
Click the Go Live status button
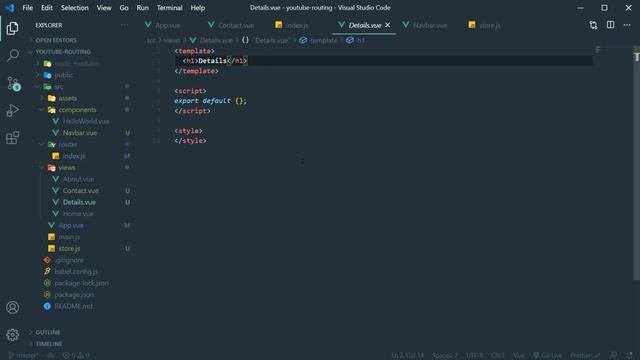click(x=547, y=356)
